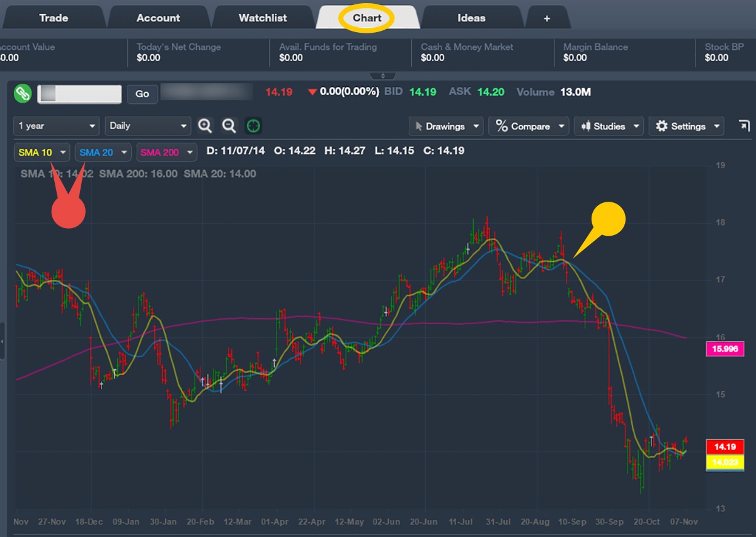This screenshot has height=537, width=756.
Task: Zoom in on the chart
Action: click(x=205, y=126)
